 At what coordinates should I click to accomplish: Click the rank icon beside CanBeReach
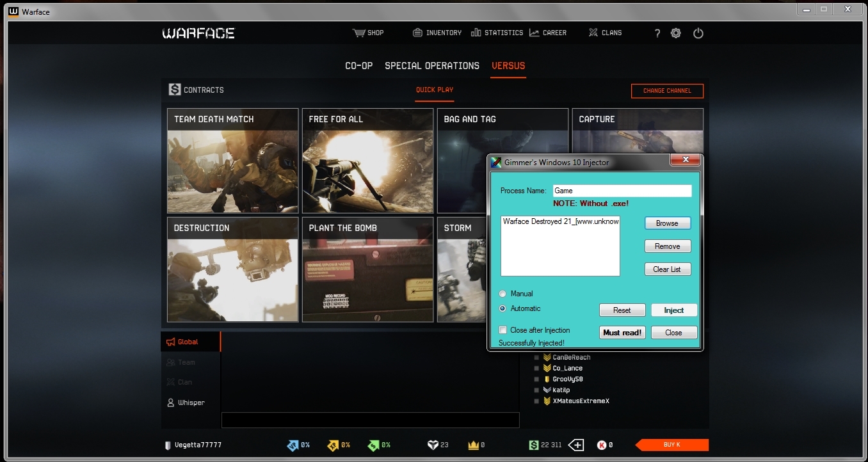tap(547, 357)
